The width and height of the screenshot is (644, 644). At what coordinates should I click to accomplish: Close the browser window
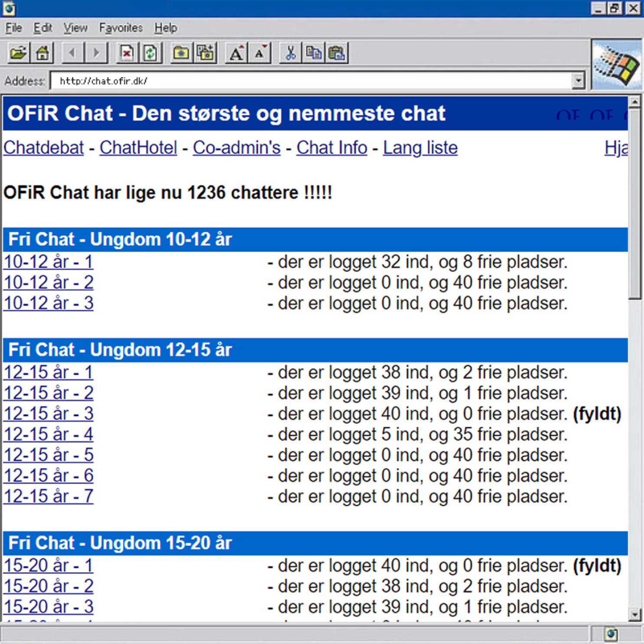(633, 9)
